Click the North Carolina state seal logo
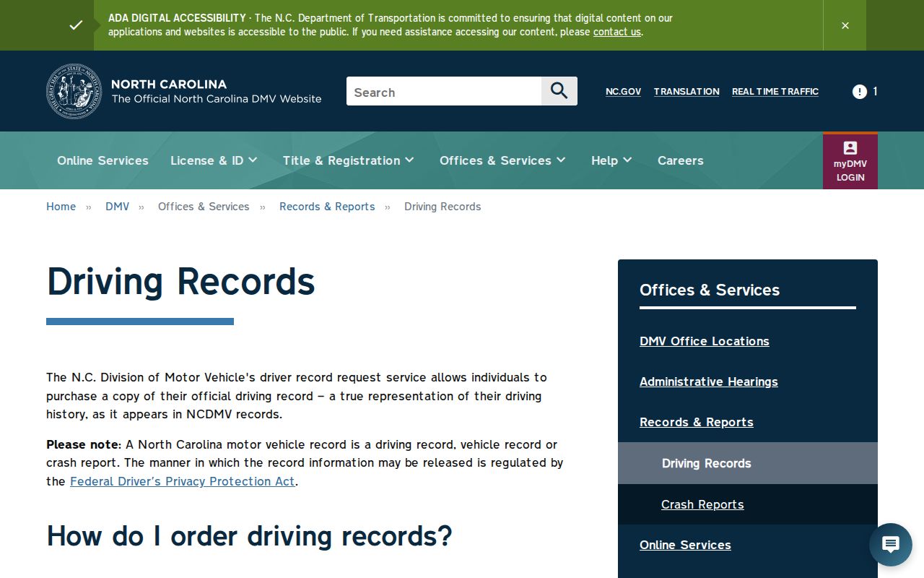 (x=74, y=91)
